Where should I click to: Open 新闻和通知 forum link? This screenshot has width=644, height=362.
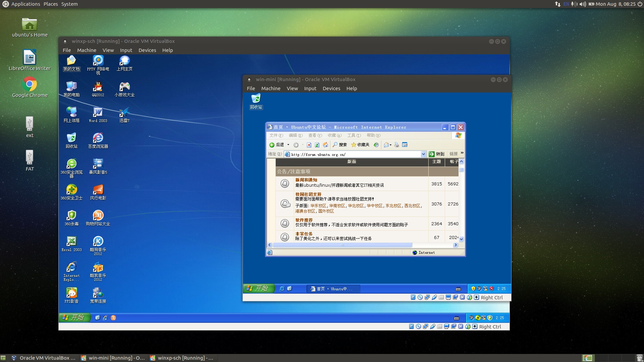point(306,180)
